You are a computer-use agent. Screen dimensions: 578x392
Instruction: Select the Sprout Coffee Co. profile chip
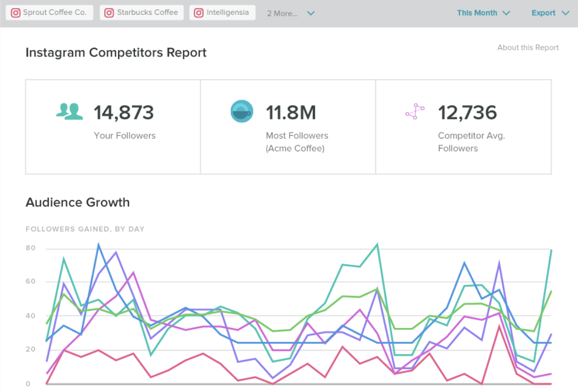point(50,13)
